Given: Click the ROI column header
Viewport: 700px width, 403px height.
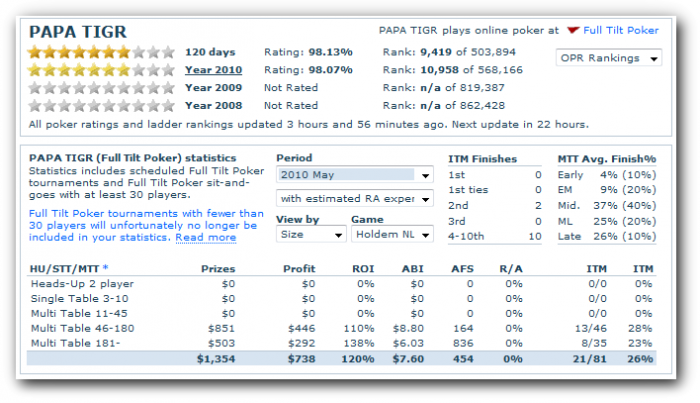Looking at the screenshot, I should pyautogui.click(x=363, y=269).
